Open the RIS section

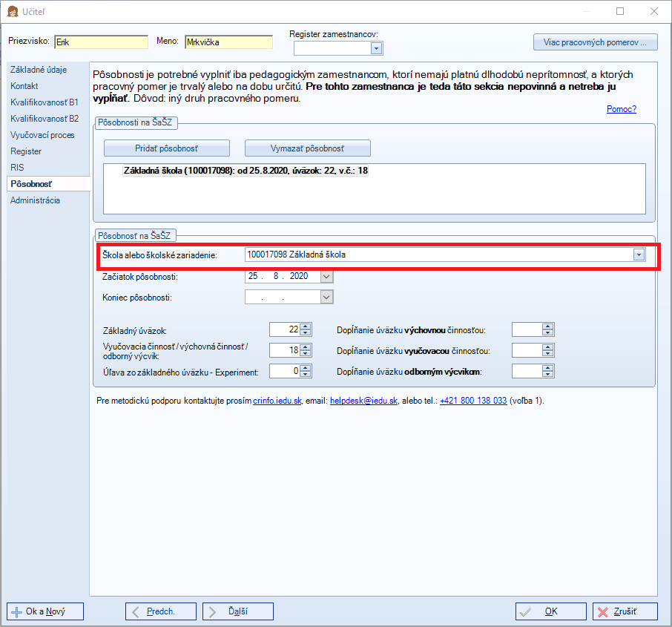[17, 167]
